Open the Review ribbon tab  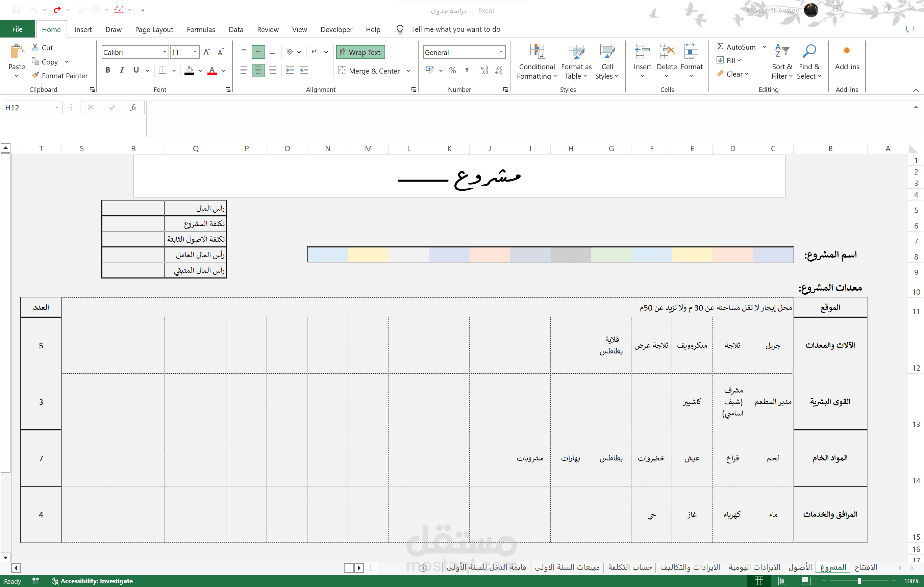coord(268,29)
